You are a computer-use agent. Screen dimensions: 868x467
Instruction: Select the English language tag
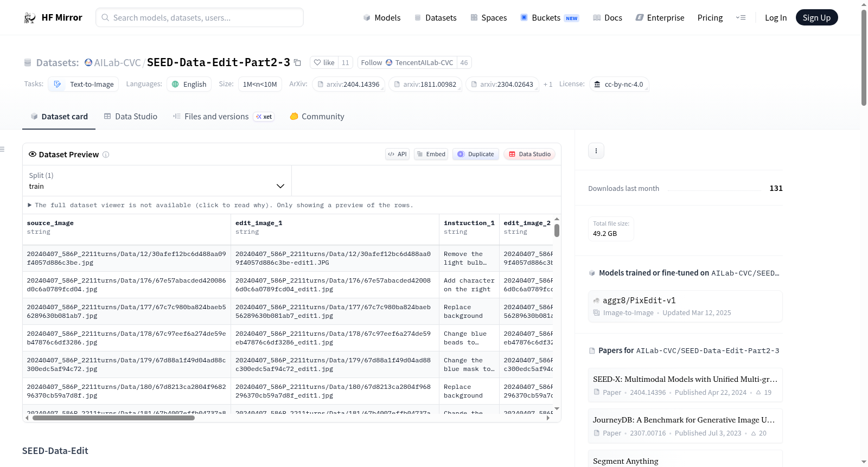point(189,84)
